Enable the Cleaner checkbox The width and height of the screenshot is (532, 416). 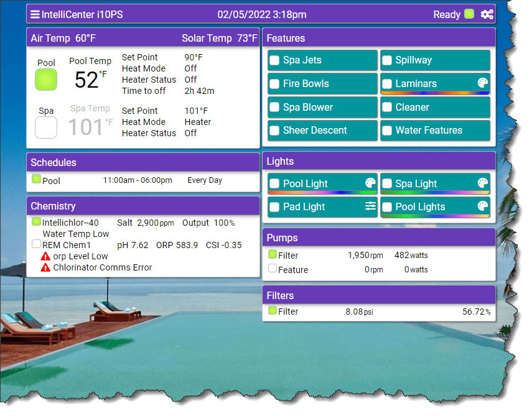pyautogui.click(x=387, y=107)
